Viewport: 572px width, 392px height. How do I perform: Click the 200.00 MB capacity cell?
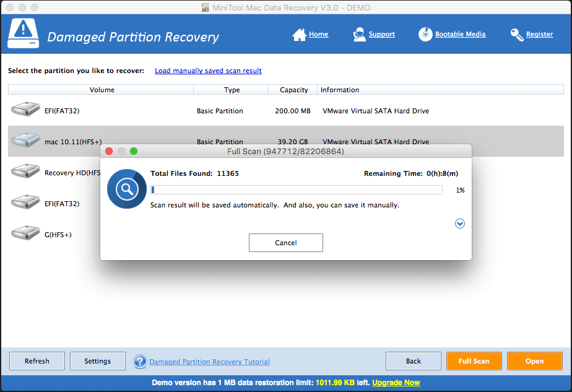tap(293, 111)
